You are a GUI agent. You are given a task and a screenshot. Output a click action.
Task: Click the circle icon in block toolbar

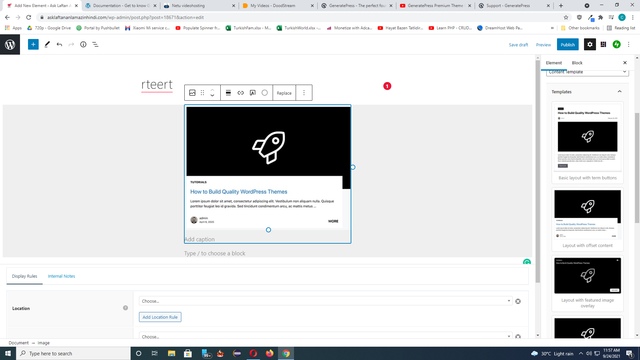[264, 93]
